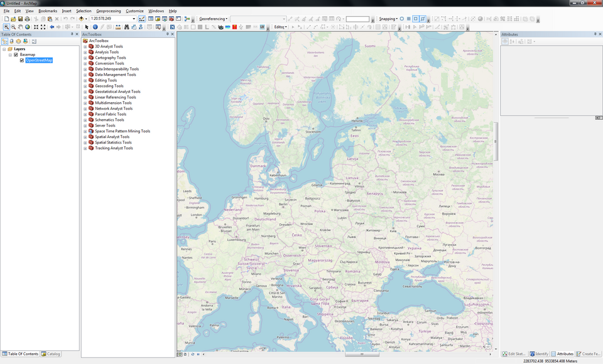The height and width of the screenshot is (364, 603).
Task: Click the Create Features button
Action: tap(590, 353)
